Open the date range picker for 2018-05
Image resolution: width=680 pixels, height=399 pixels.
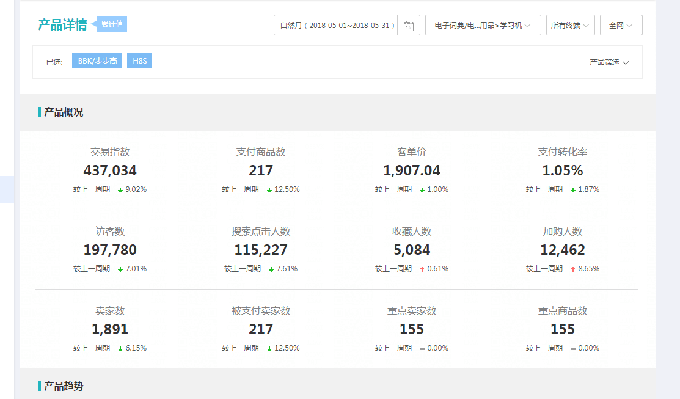[337, 26]
